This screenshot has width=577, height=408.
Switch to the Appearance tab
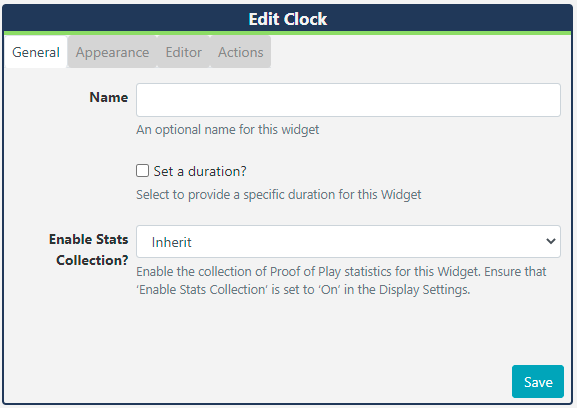point(112,52)
